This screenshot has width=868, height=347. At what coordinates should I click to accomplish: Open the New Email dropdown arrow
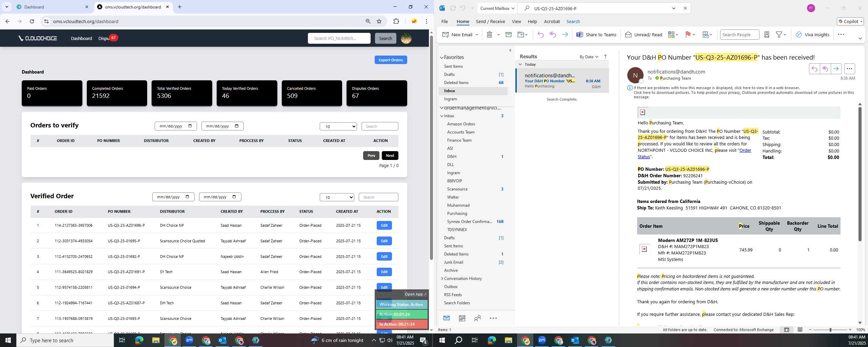tap(477, 35)
